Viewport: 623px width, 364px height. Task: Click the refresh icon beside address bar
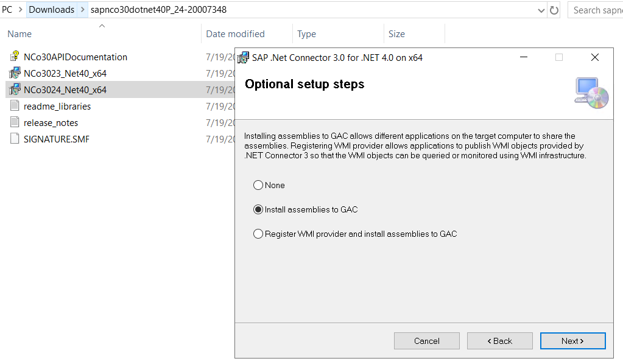click(x=554, y=10)
